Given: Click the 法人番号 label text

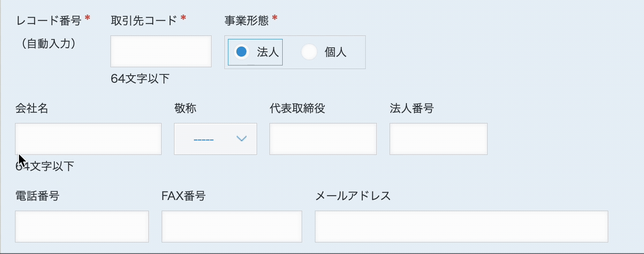Looking at the screenshot, I should pos(412,108).
